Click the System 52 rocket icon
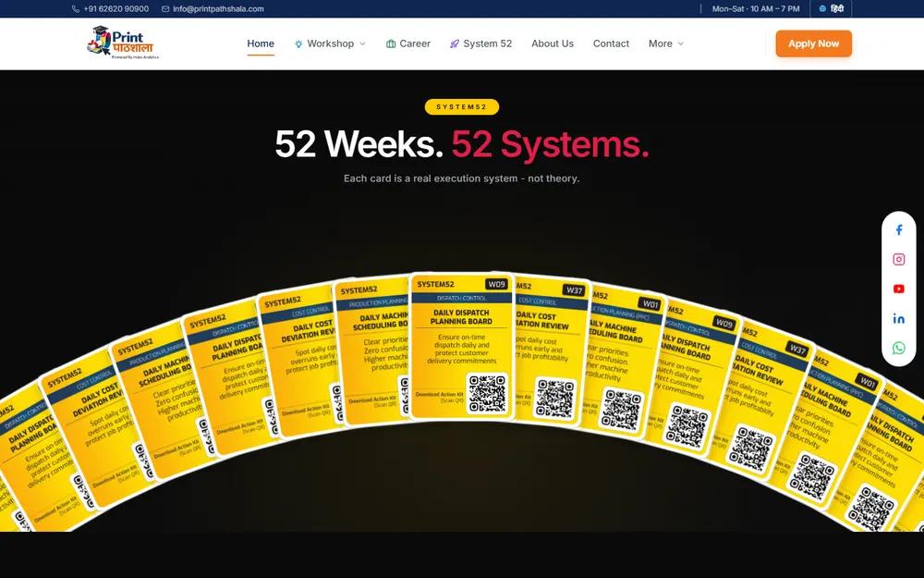 tap(455, 43)
